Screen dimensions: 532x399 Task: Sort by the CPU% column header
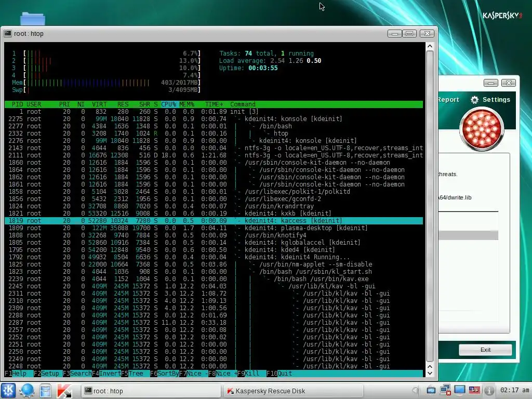click(x=169, y=104)
